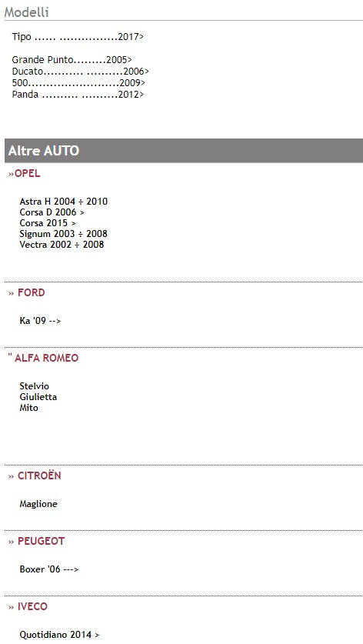This screenshot has width=363, height=644.
Task: Open the FORD brand heading
Action: pyautogui.click(x=27, y=293)
